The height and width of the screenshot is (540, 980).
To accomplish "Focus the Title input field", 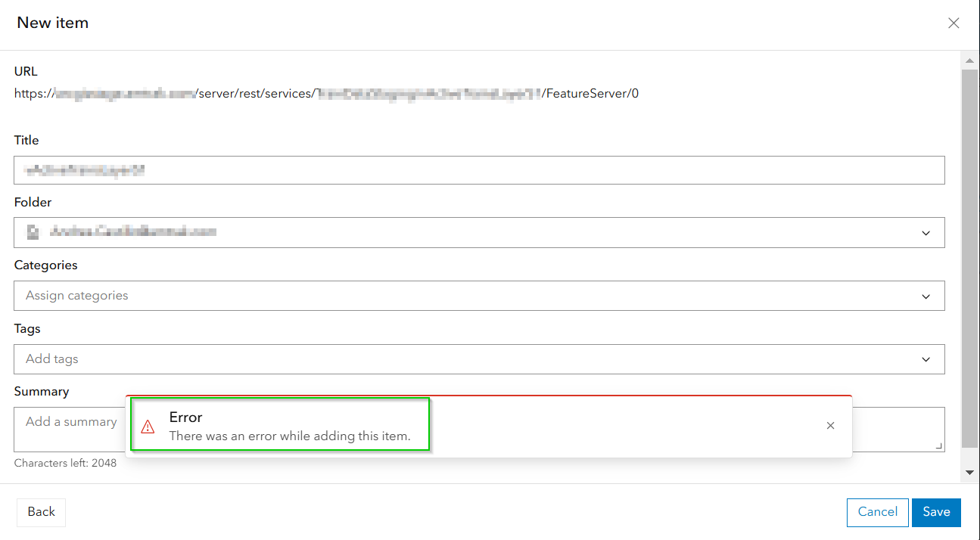I will pyautogui.click(x=479, y=170).
